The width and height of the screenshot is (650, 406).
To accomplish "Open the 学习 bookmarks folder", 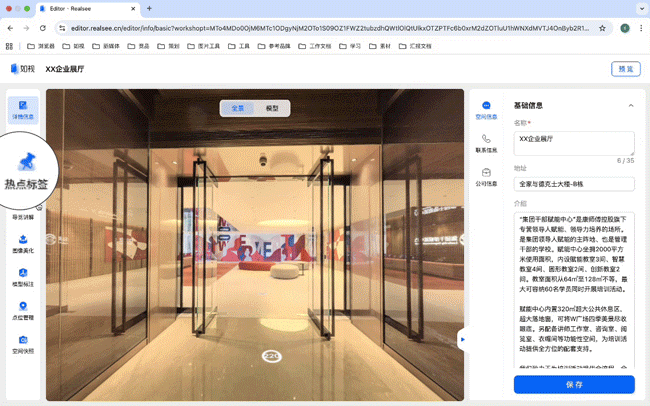I will coord(350,46).
